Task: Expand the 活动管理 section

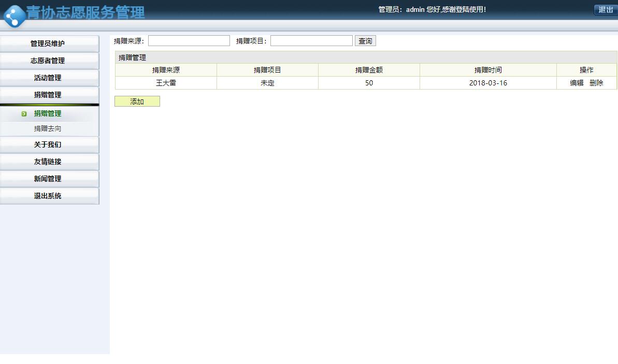Action: tap(49, 77)
